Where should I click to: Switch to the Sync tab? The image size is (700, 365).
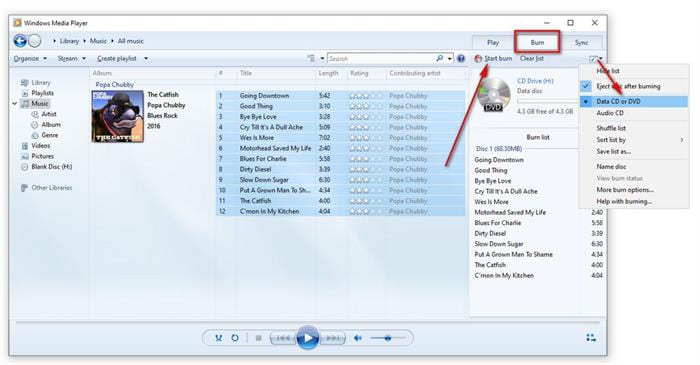[x=581, y=42]
